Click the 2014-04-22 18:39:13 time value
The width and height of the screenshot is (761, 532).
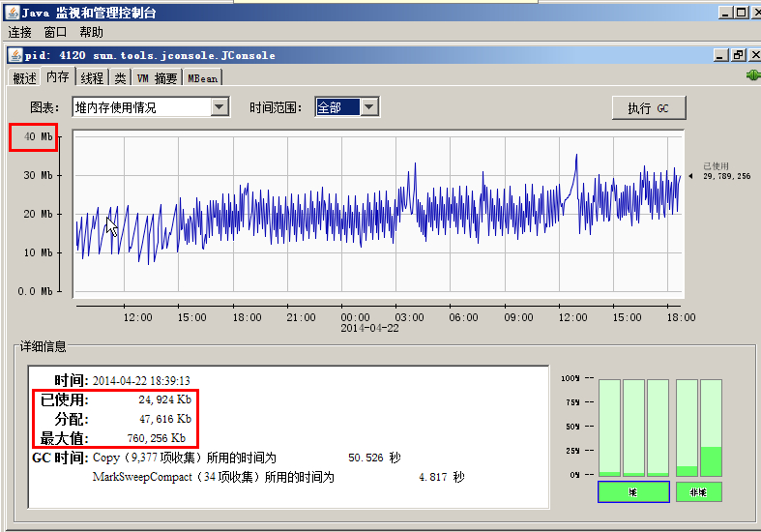[x=141, y=380]
